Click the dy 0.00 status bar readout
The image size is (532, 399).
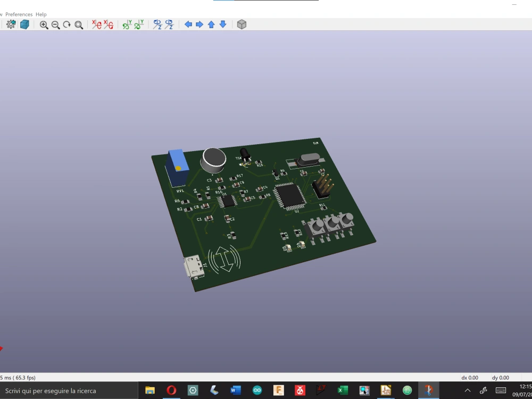click(x=501, y=378)
